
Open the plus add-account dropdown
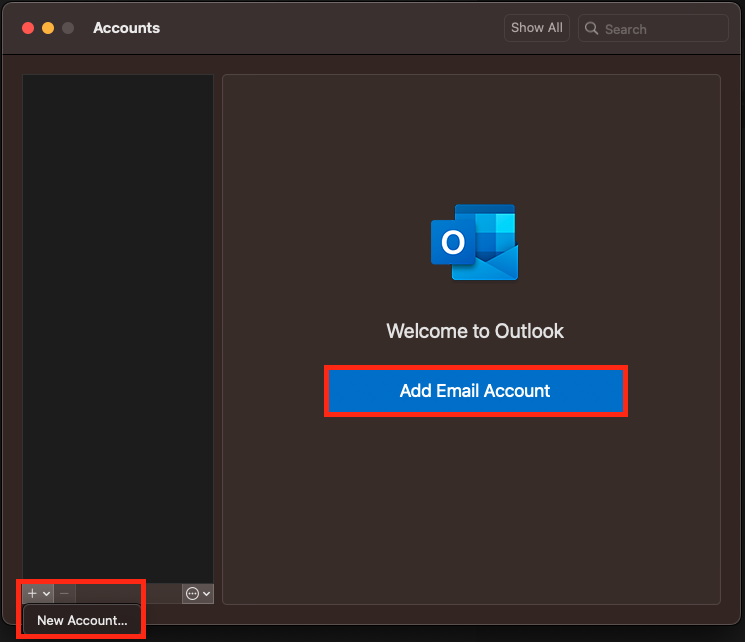tap(38, 594)
